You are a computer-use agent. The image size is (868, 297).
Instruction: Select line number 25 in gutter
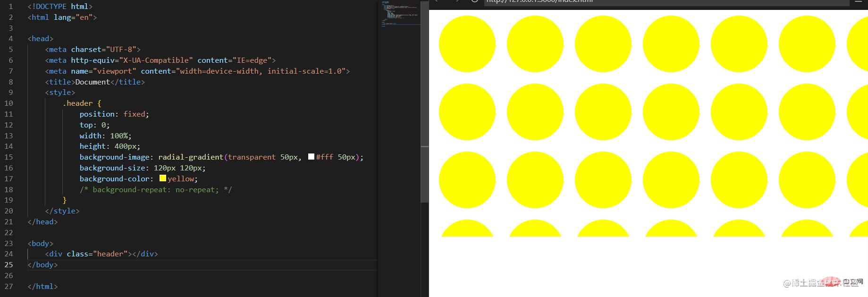coord(8,265)
